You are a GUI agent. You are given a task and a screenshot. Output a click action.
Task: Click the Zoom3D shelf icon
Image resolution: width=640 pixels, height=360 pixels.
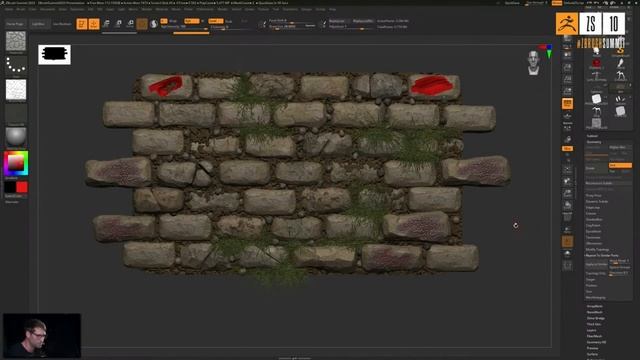[x=567, y=193]
